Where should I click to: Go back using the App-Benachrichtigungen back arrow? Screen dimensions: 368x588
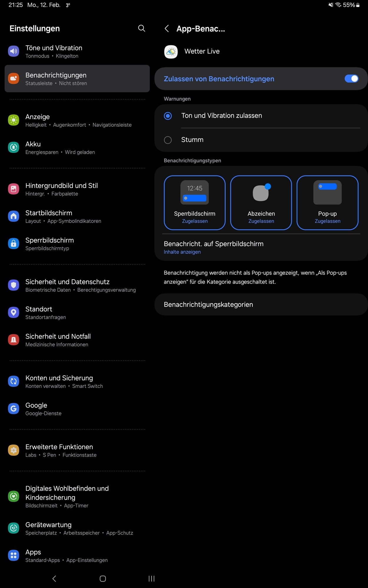point(167,29)
